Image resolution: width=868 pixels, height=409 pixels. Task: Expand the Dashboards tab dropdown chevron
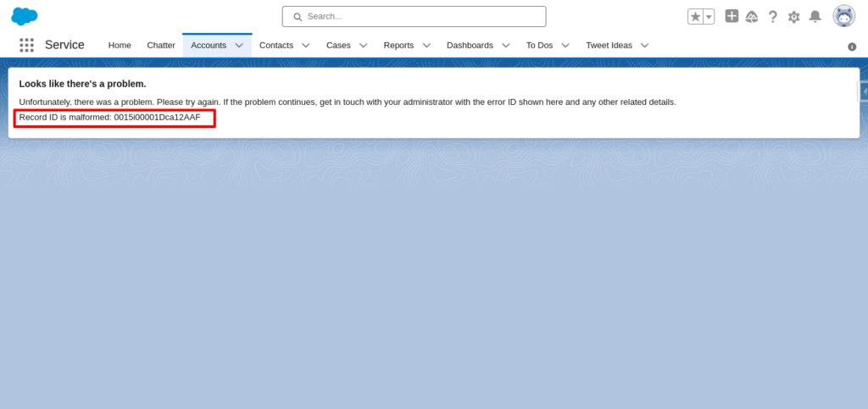click(506, 46)
